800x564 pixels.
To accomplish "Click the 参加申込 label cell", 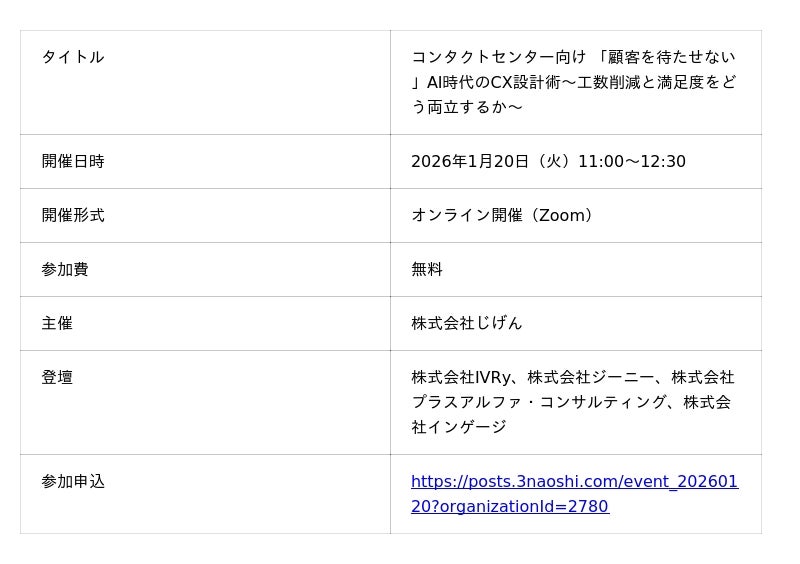I will pyautogui.click(x=73, y=482).
